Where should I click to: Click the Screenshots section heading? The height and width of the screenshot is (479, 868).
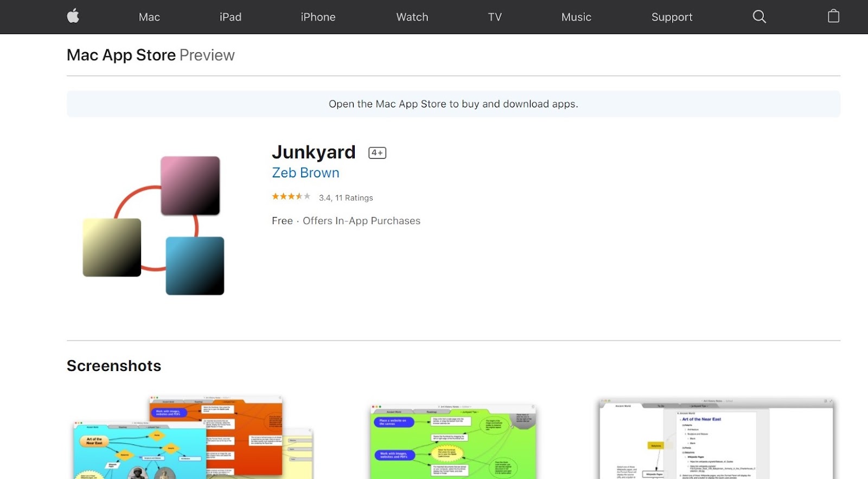pyautogui.click(x=114, y=366)
